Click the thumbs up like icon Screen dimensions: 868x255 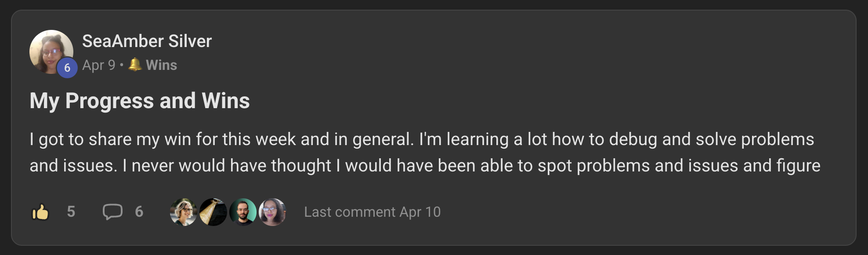coord(40,212)
